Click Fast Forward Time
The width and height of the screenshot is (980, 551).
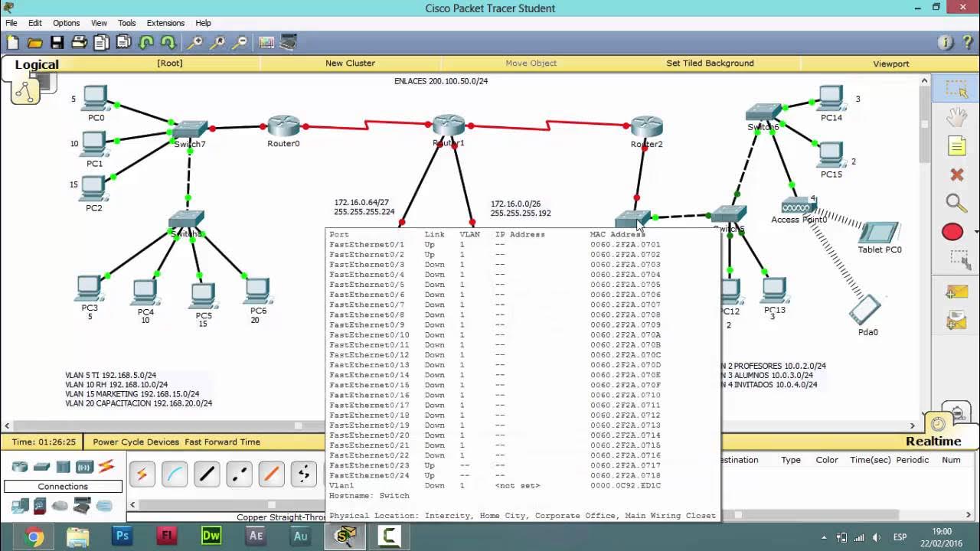(222, 442)
